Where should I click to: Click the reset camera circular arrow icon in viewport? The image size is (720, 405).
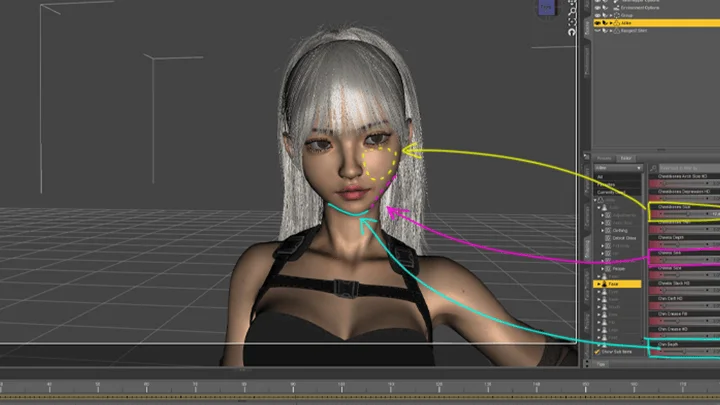pyautogui.click(x=571, y=32)
